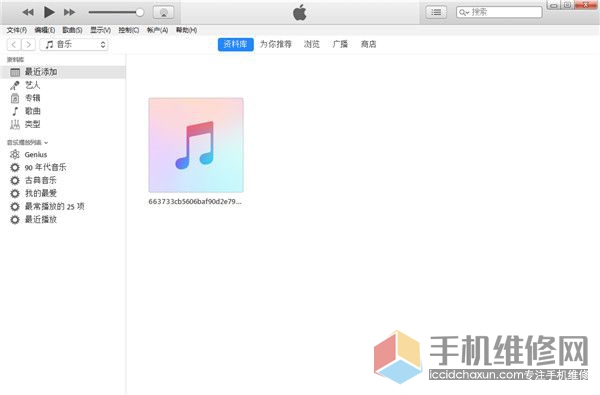Collapse the 音乐播放列表 section chevron

pos(46,143)
